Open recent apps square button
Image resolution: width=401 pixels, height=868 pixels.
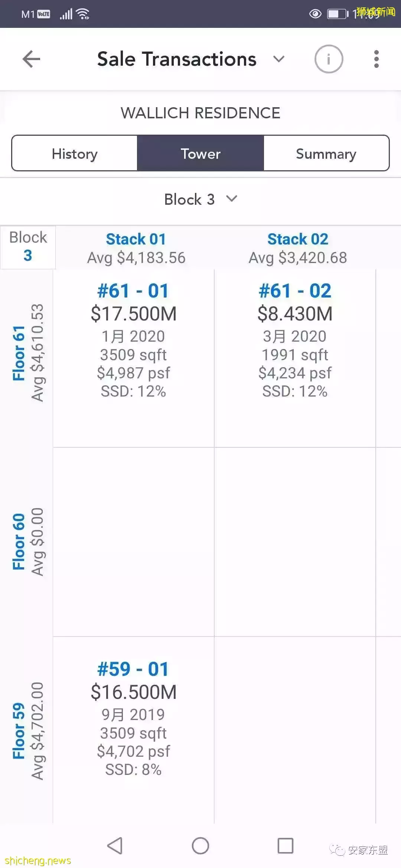click(x=285, y=845)
